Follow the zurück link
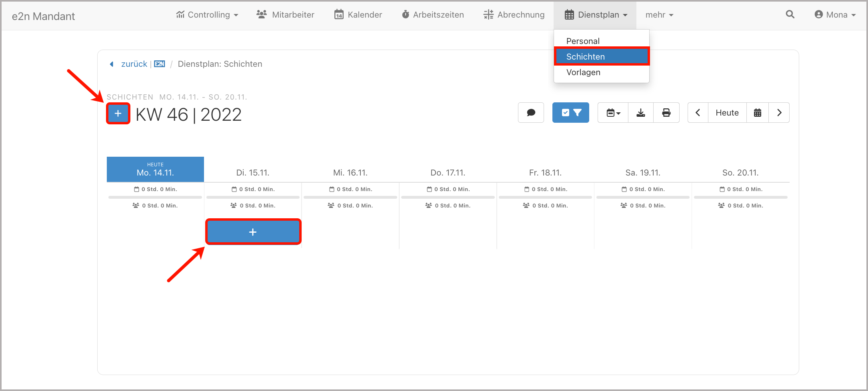The height and width of the screenshot is (391, 868). point(134,64)
